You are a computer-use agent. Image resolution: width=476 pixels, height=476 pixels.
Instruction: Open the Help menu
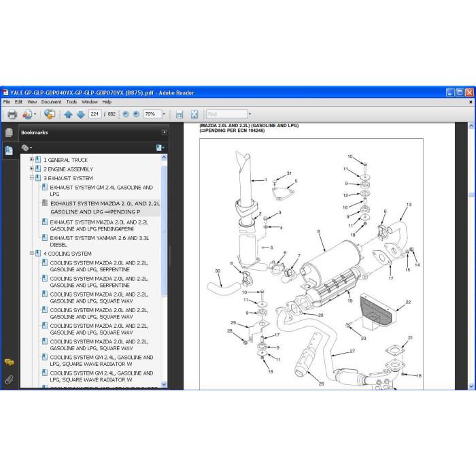(x=107, y=102)
